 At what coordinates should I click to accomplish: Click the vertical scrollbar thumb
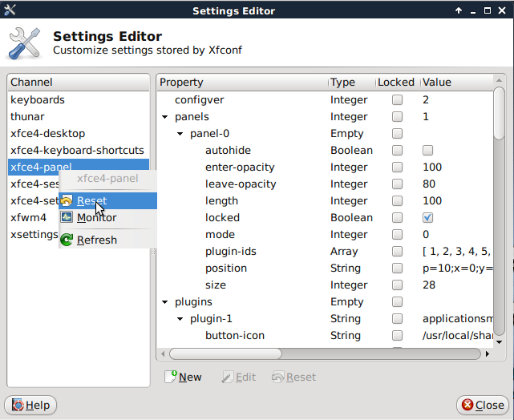[499, 113]
